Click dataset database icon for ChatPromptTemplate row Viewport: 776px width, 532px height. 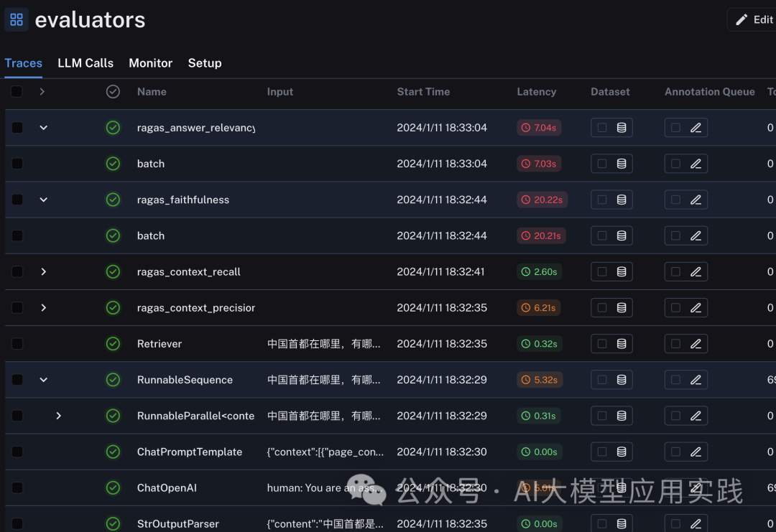coord(622,452)
